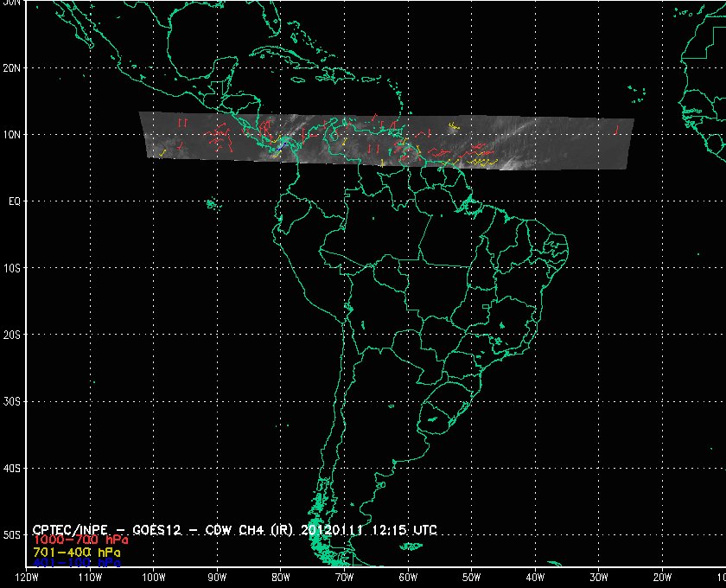Click the 20S latitude label

click(x=11, y=335)
